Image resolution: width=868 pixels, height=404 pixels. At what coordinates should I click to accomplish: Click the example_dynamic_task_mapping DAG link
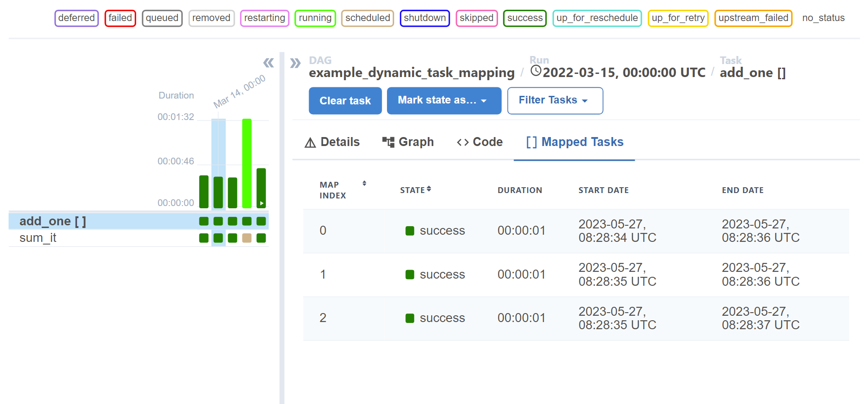click(x=411, y=72)
